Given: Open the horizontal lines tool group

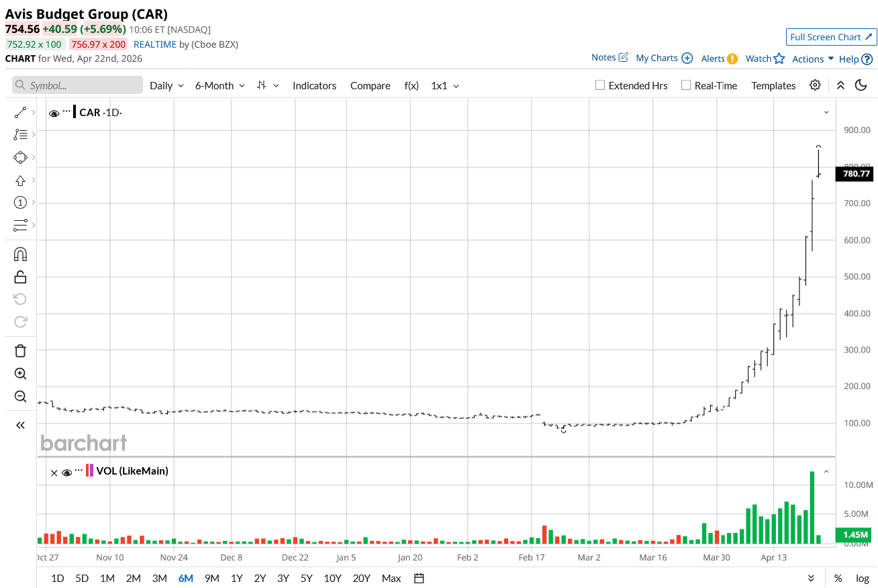Looking at the screenshot, I should coord(20,225).
